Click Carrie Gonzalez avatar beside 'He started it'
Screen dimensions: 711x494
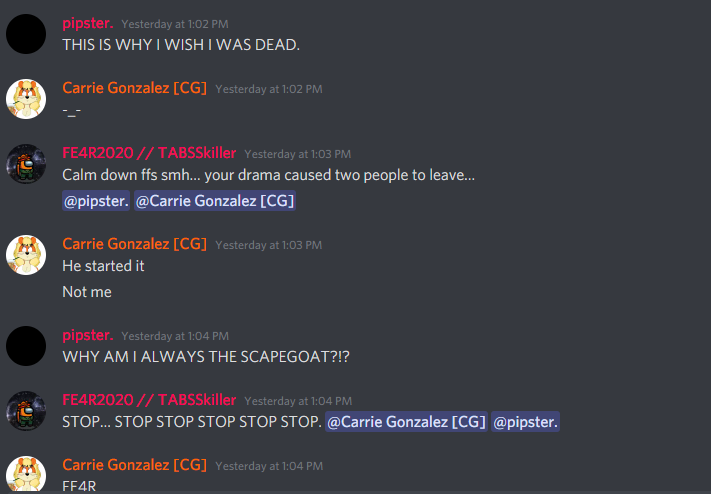click(26, 255)
